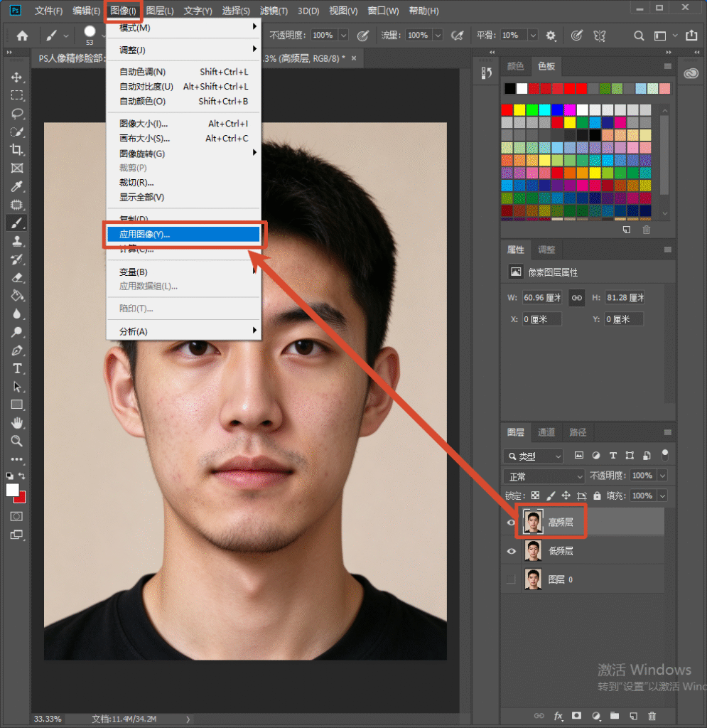Click the foreground color swatch
The height and width of the screenshot is (728, 707).
[13, 491]
